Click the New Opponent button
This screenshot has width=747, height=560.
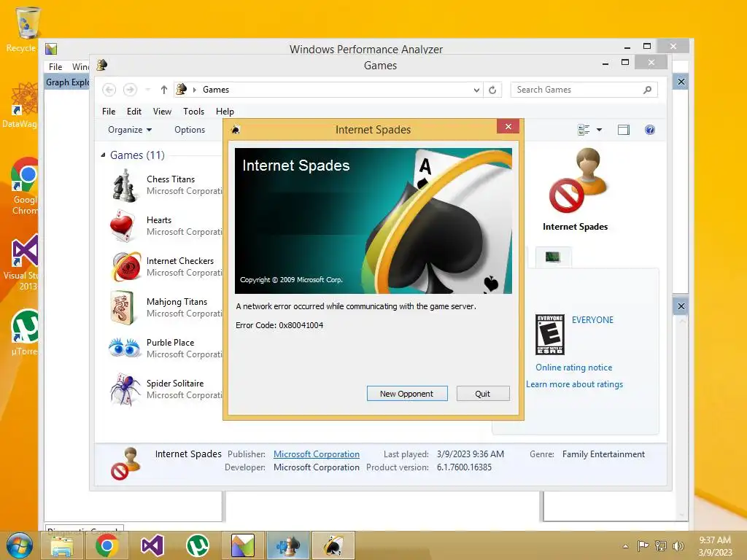pos(407,393)
